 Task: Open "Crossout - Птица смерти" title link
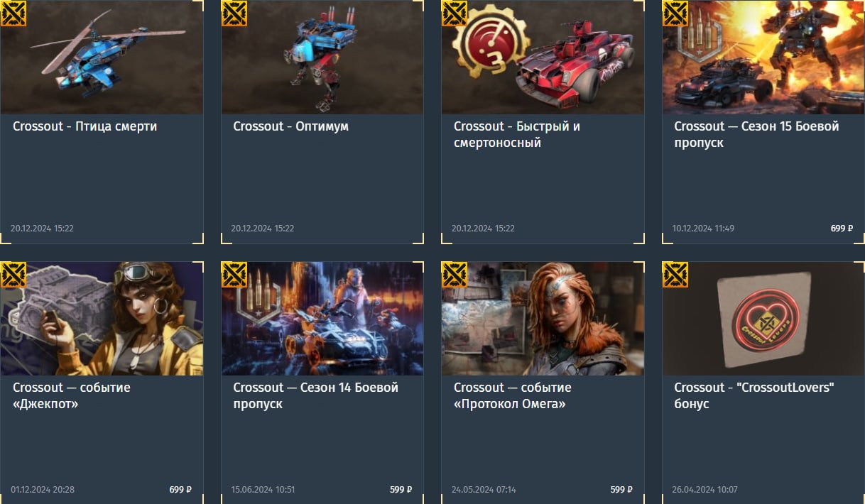(x=85, y=126)
